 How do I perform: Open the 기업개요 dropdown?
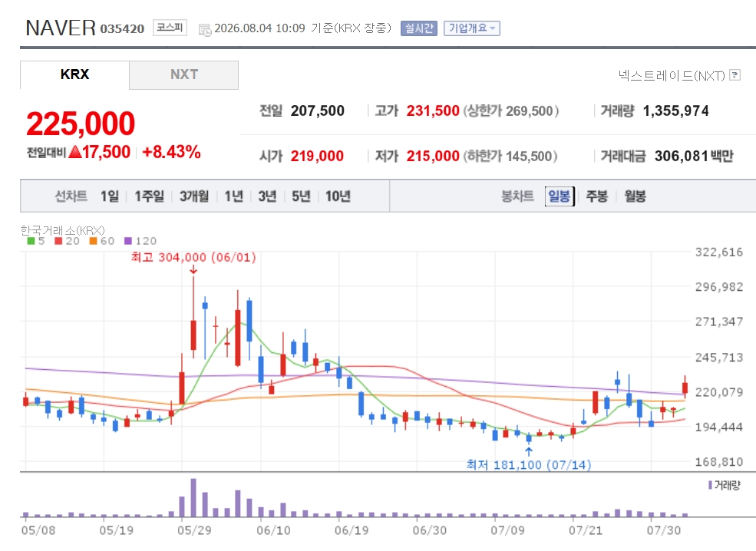tap(471, 28)
